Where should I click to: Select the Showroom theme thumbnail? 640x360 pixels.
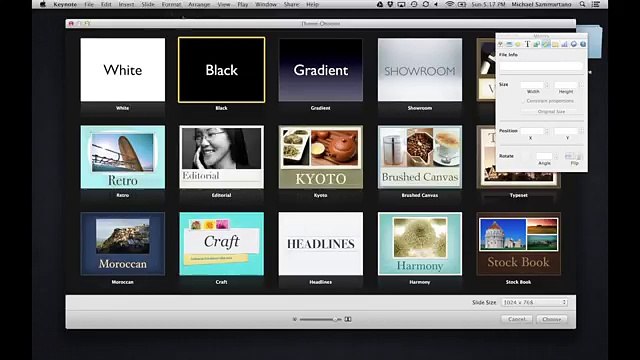click(420, 70)
